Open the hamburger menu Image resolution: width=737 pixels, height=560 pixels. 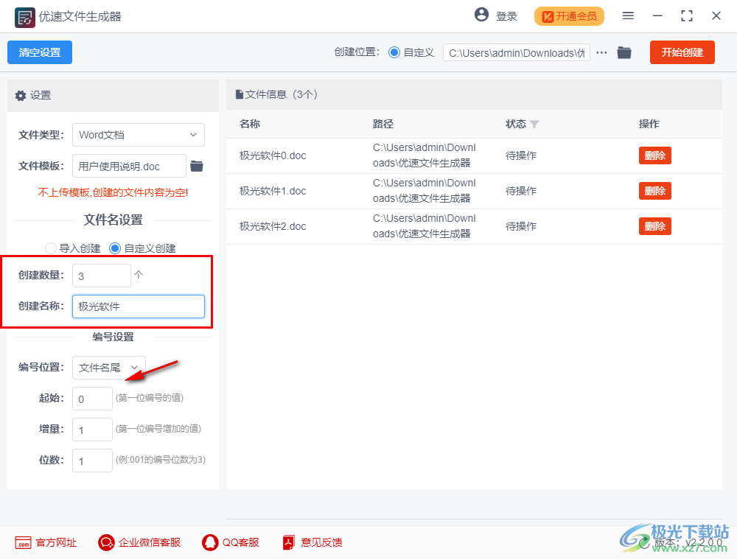pos(628,15)
